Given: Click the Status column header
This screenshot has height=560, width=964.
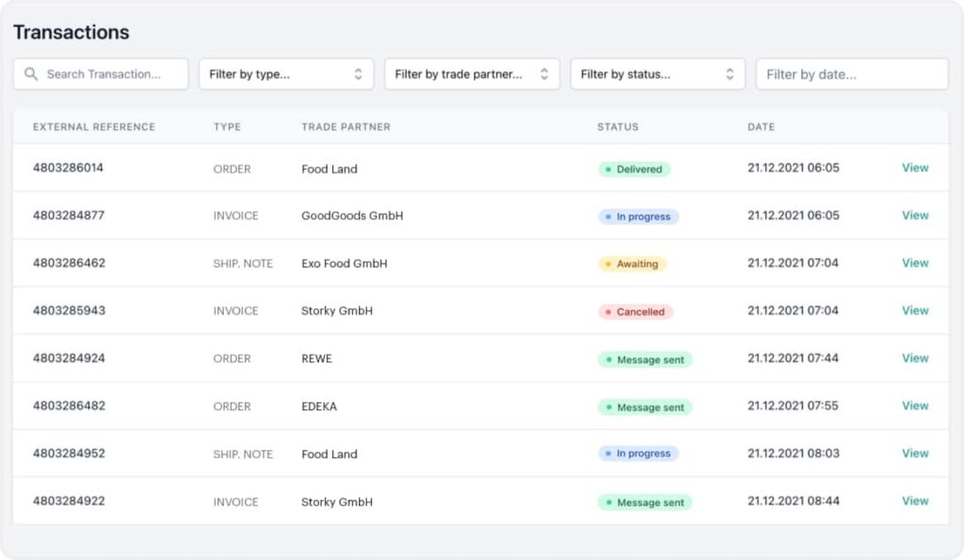Looking at the screenshot, I should coord(618,127).
